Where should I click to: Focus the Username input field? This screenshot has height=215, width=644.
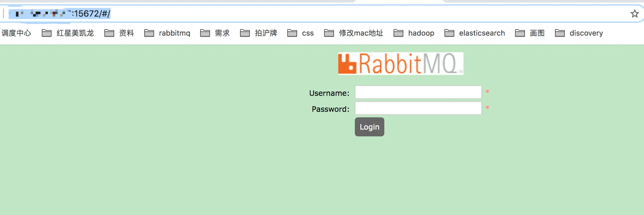pos(418,92)
